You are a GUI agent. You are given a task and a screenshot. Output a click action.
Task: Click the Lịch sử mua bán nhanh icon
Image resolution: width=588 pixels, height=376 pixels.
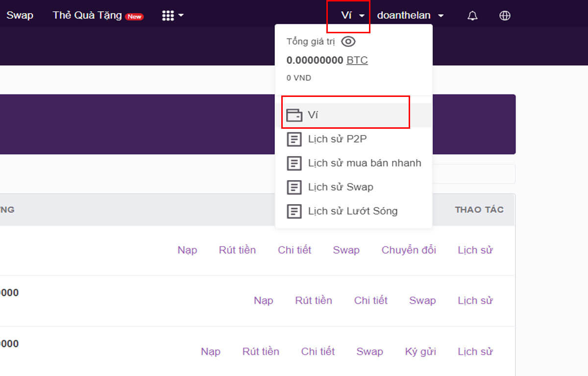pyautogui.click(x=294, y=163)
